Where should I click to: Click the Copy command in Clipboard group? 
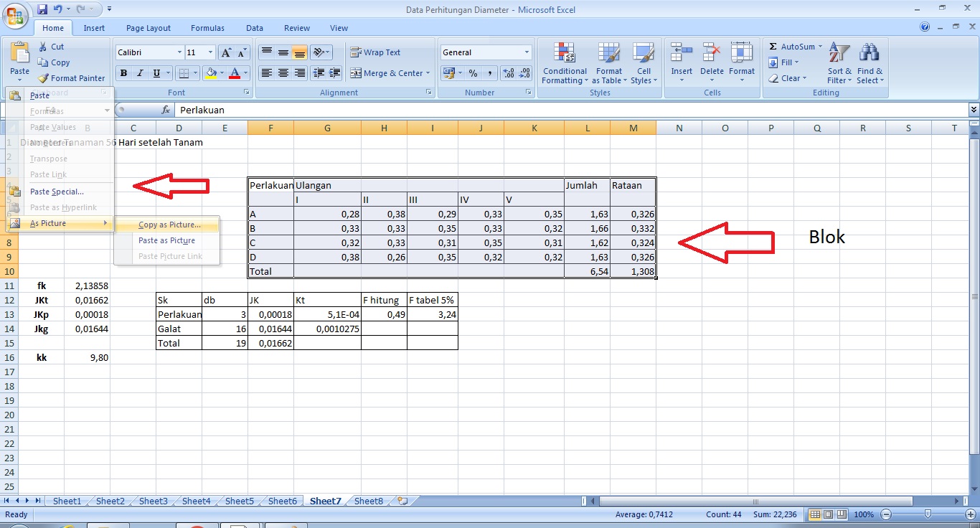[x=54, y=62]
